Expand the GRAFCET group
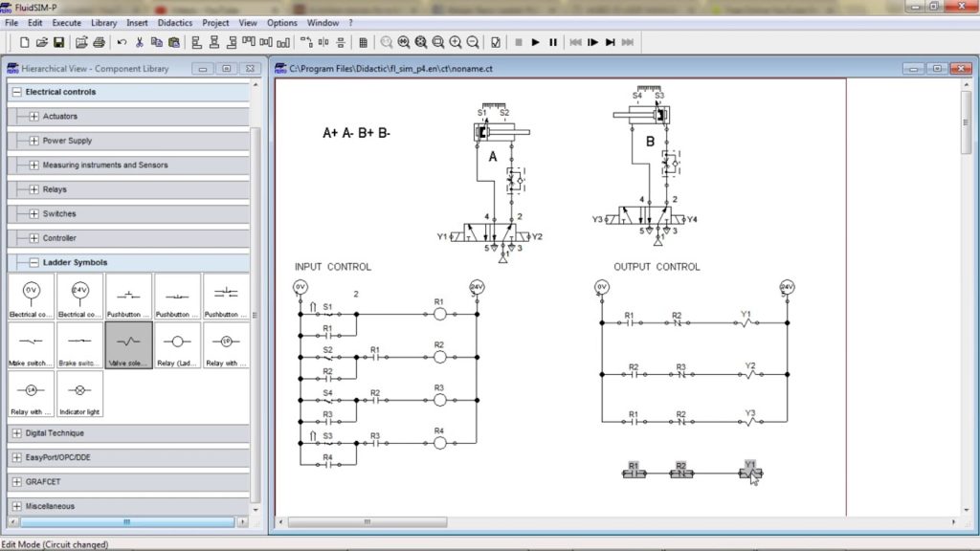Image resolution: width=980 pixels, height=551 pixels. coord(17,482)
